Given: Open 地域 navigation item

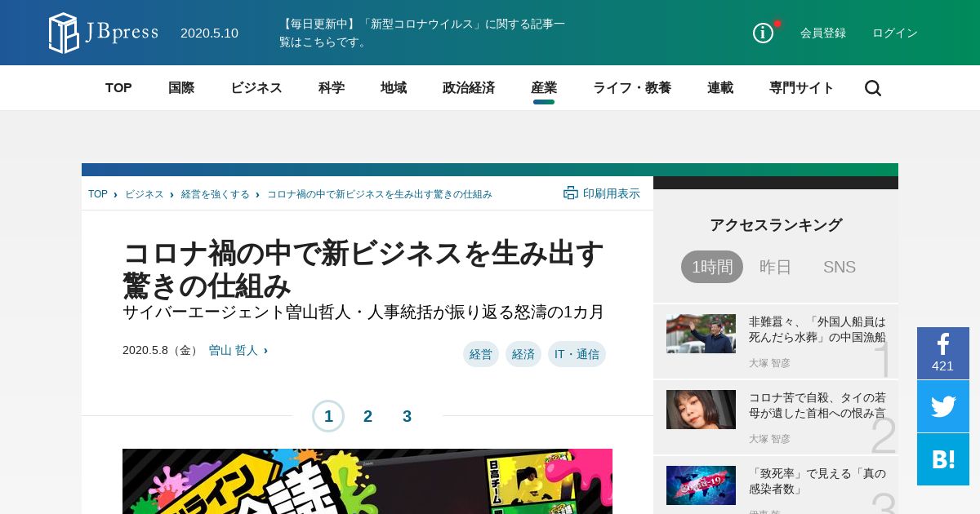Looking at the screenshot, I should click(x=394, y=88).
